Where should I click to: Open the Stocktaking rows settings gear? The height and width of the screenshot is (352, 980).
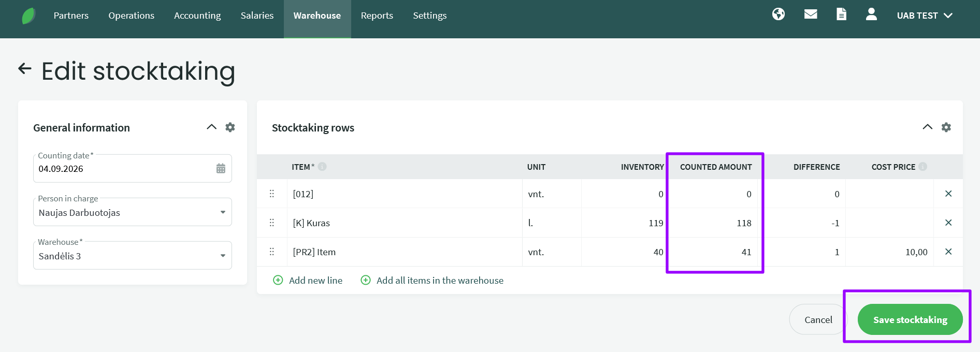click(x=946, y=127)
